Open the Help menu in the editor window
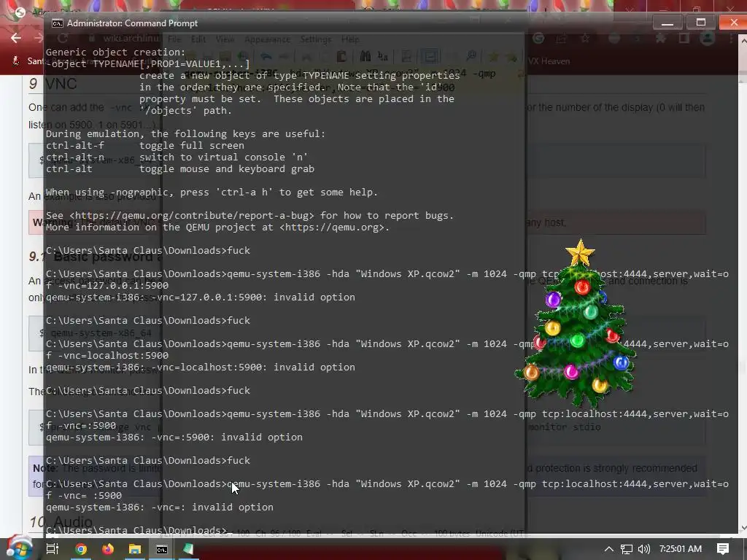 click(x=350, y=39)
